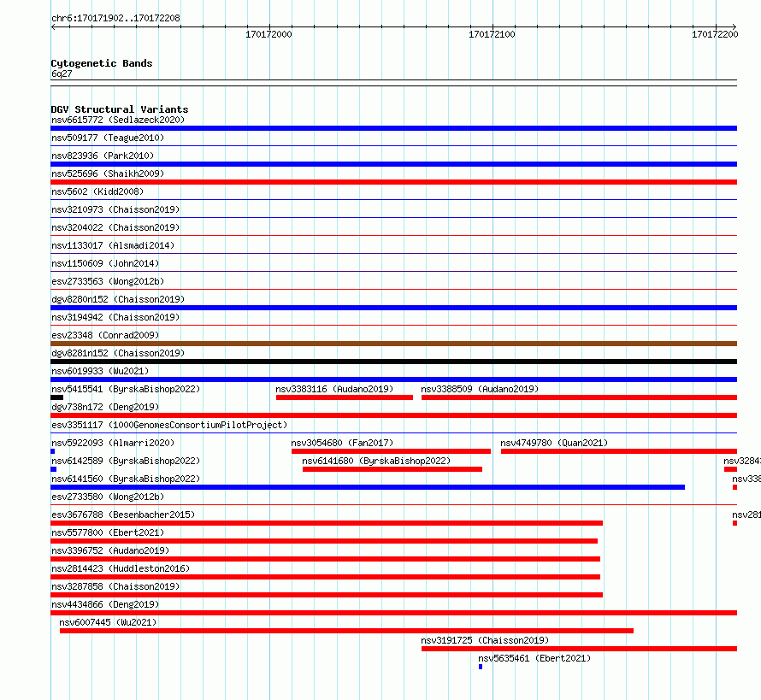Click esv2733563 (Wong2012b) label
This screenshot has height=700, width=761.
(x=108, y=281)
